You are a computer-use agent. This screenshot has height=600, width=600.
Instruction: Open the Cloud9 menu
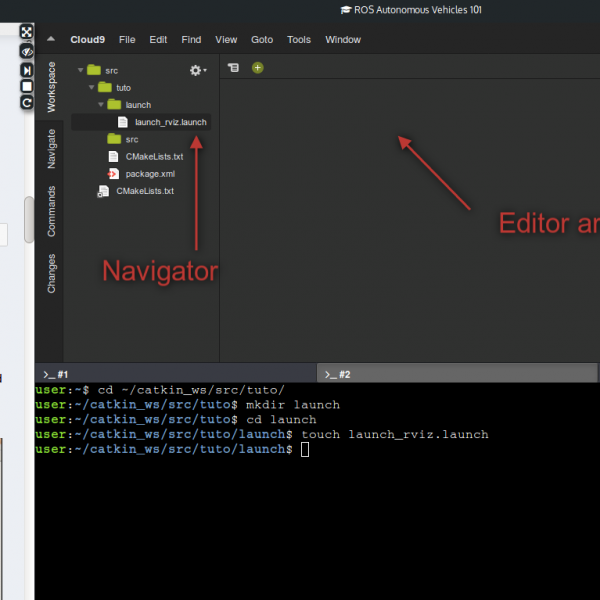pos(87,39)
